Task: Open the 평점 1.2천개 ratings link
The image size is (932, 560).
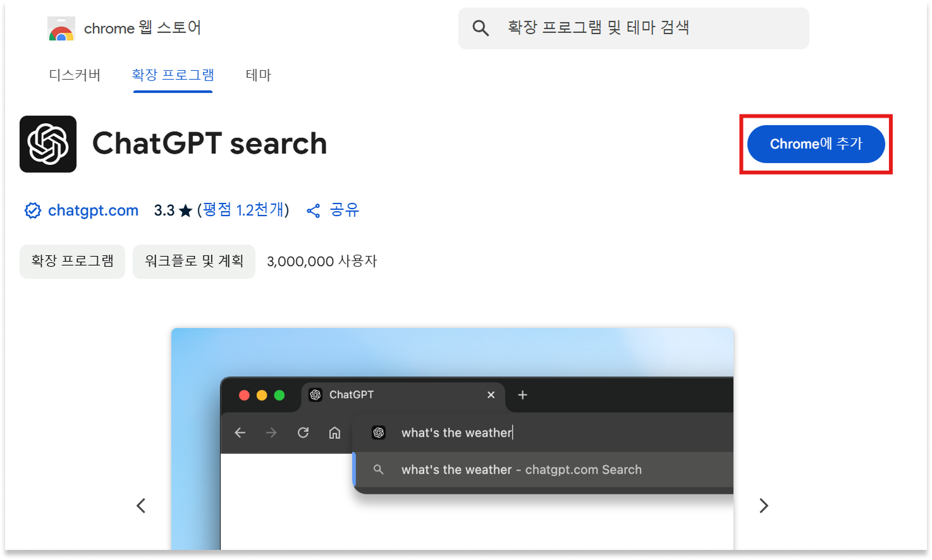Action: (243, 210)
